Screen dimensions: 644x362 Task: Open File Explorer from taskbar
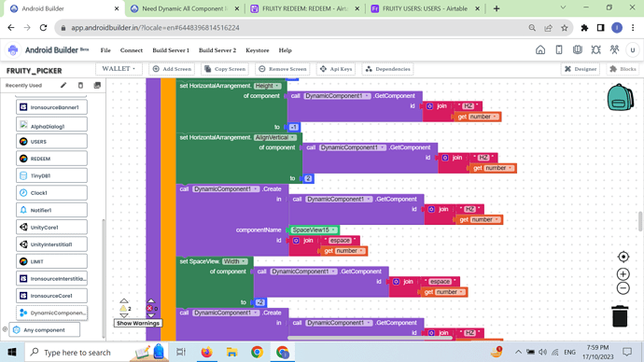[x=232, y=352]
